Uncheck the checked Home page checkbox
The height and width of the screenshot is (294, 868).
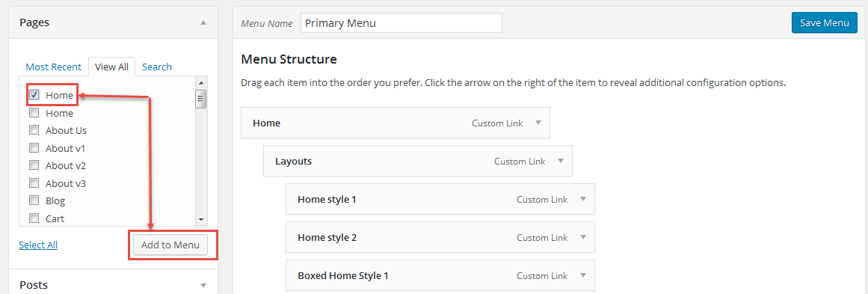(x=34, y=95)
